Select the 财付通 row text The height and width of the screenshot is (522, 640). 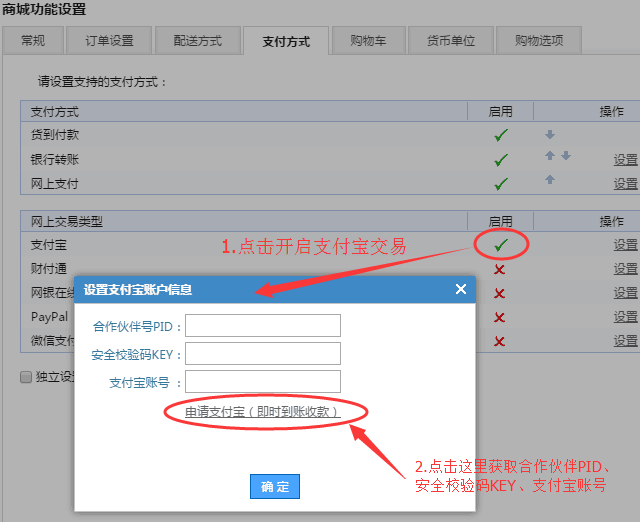[x=49, y=269]
